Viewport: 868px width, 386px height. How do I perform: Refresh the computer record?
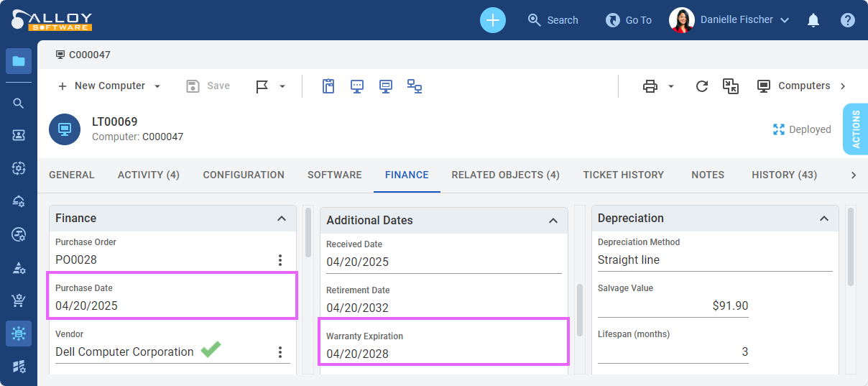pos(702,86)
